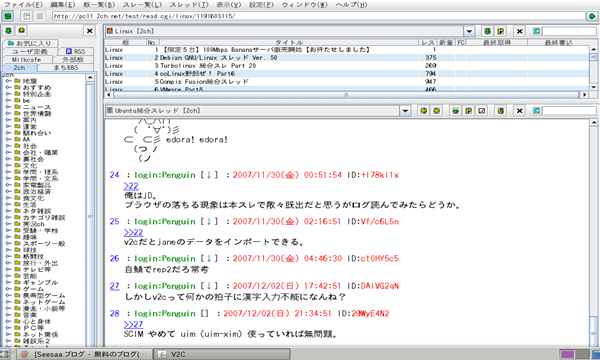Open the スレ一覧(L) menu
This screenshot has height=360, width=600.
tap(142, 5)
